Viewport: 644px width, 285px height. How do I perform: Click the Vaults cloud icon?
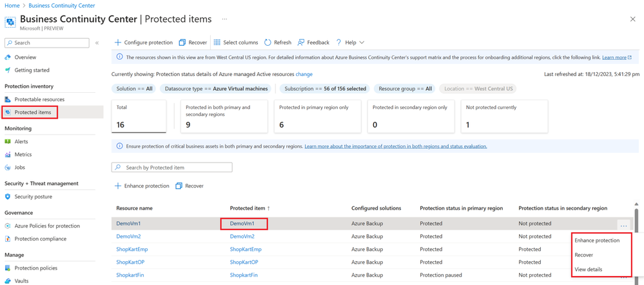pos(8,281)
